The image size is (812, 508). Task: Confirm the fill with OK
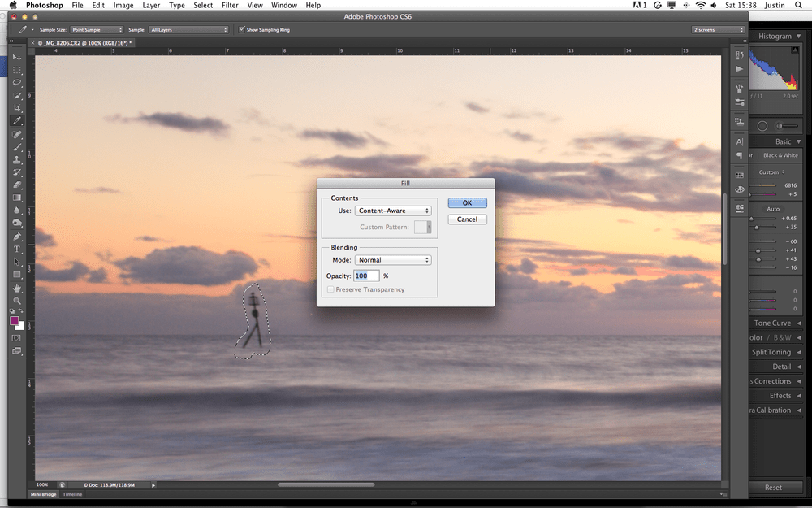467,202
